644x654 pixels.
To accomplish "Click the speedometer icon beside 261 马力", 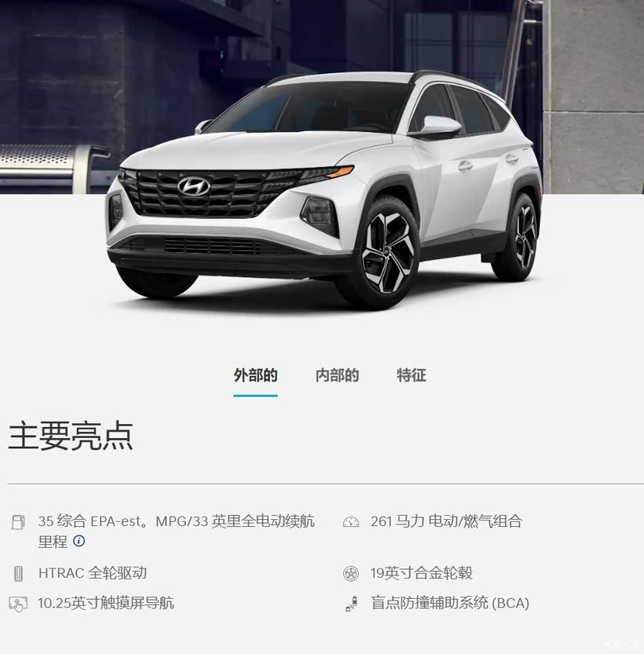I will (351, 522).
